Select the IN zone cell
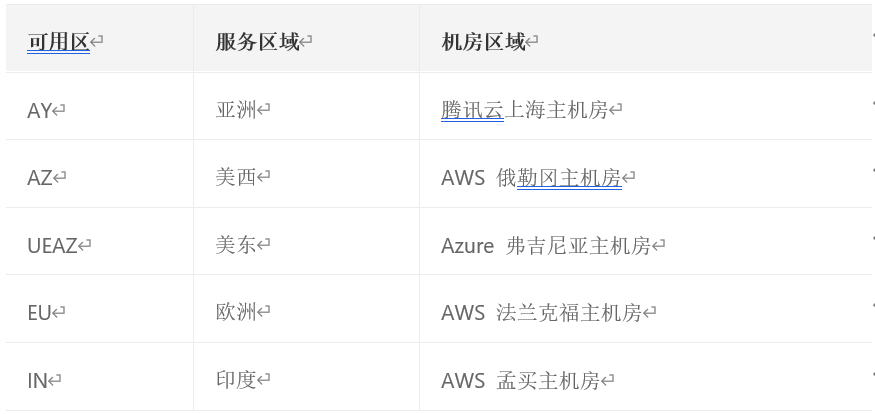This screenshot has width=875, height=414. pyautogui.click(x=38, y=381)
